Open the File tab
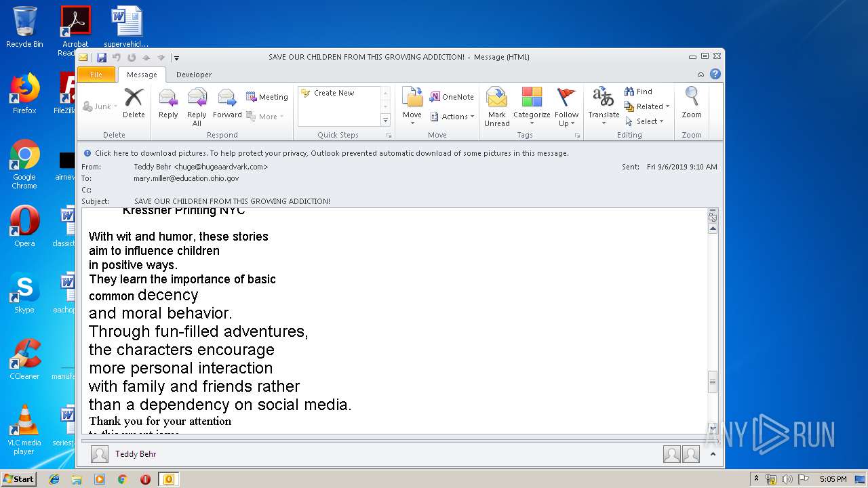868x488 pixels. click(x=96, y=75)
